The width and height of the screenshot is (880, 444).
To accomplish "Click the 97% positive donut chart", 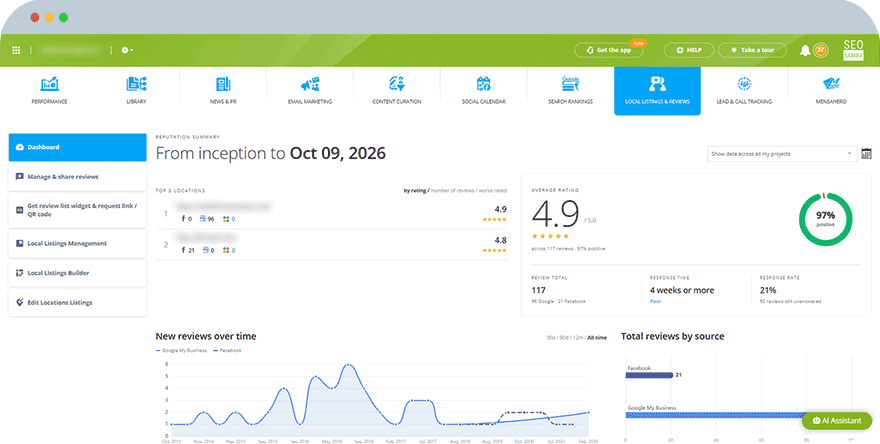I will tap(826, 219).
